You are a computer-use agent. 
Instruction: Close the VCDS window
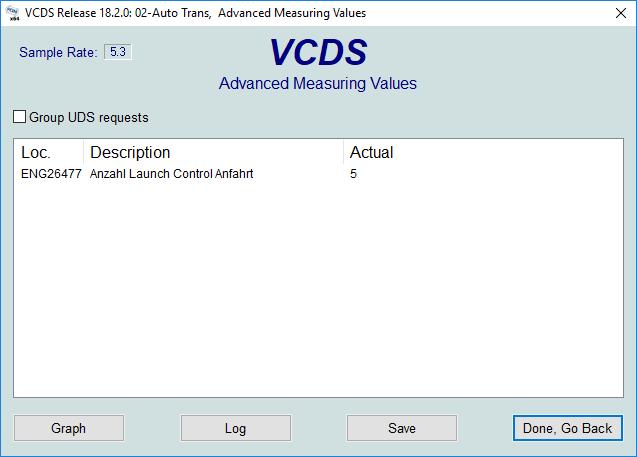click(x=621, y=13)
